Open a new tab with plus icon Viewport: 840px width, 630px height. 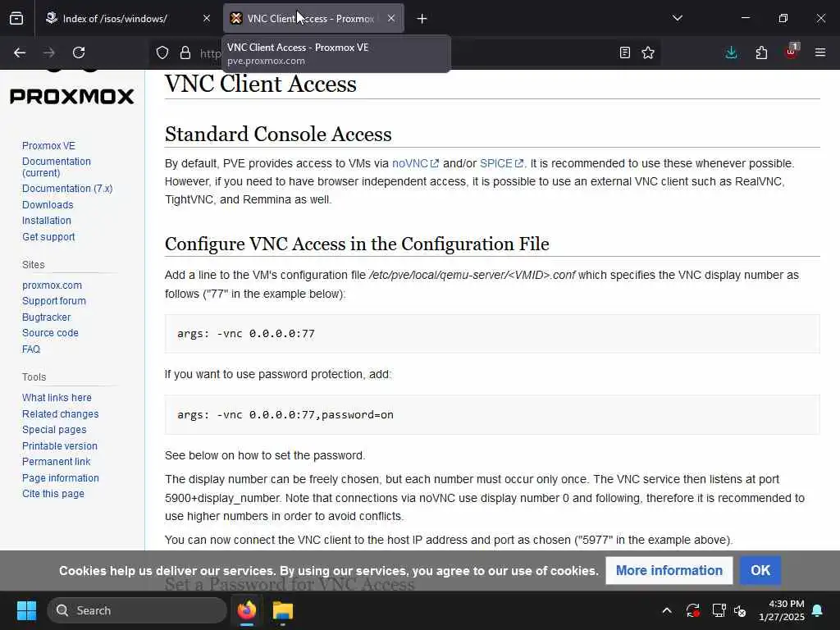coord(422,19)
